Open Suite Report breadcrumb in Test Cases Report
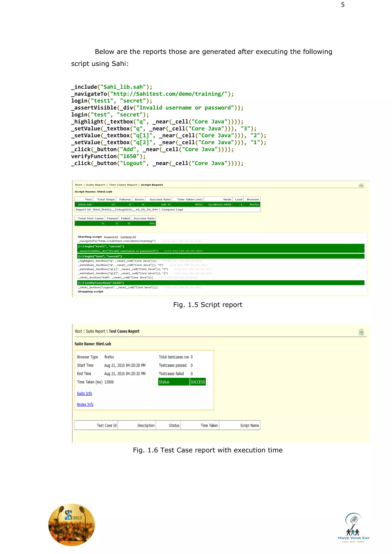This screenshot has width=392, height=554. coord(95,331)
